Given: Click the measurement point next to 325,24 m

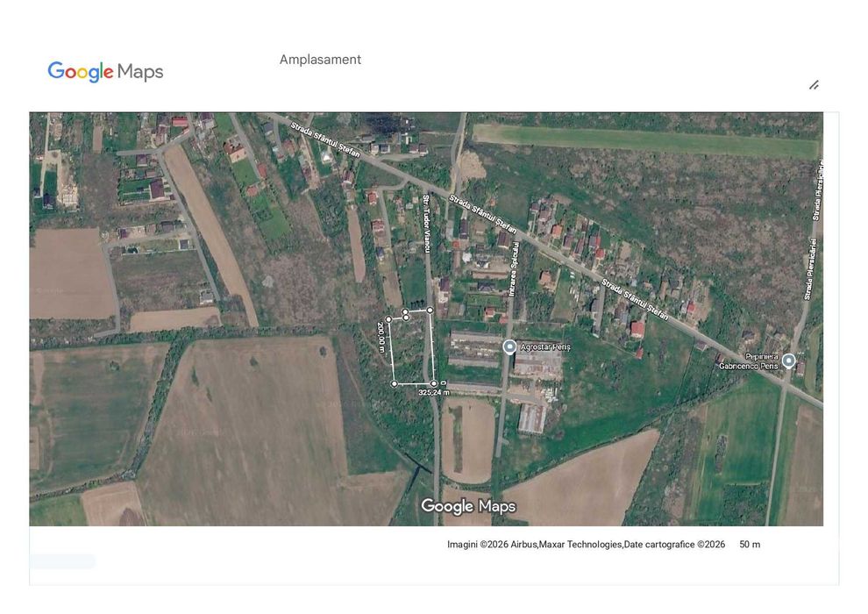Looking at the screenshot, I should click(434, 383).
